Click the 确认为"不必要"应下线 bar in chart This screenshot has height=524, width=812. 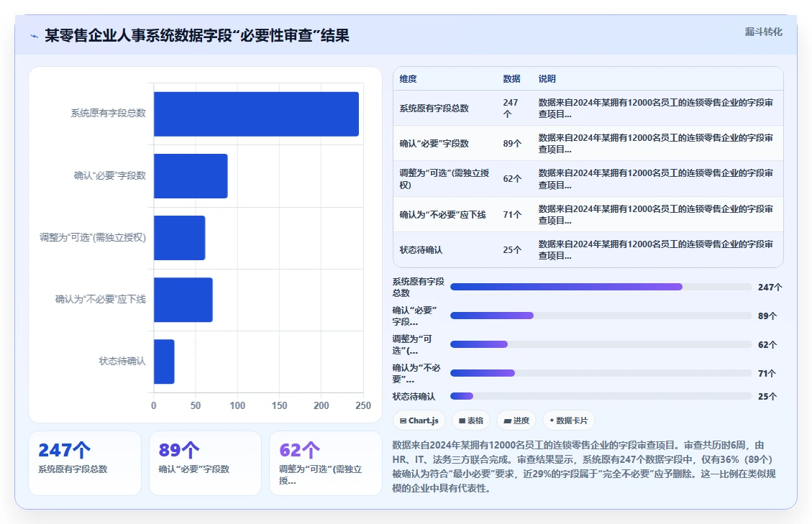183,300
